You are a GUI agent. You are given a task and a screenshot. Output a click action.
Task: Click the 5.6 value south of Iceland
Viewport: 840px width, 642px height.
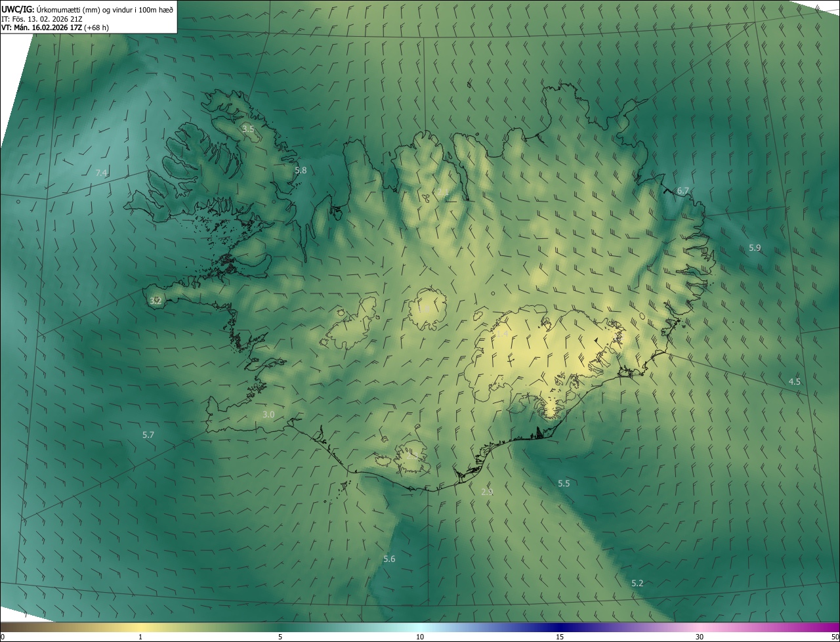pyautogui.click(x=389, y=559)
